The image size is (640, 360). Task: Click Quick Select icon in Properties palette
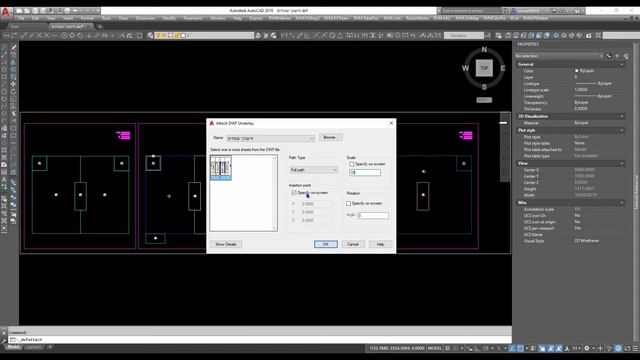point(625,56)
